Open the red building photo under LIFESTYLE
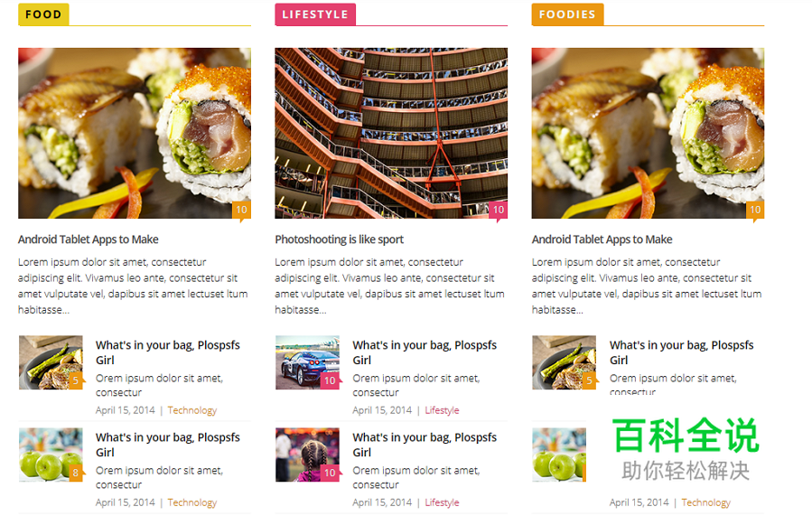The image size is (812, 516). point(391,133)
